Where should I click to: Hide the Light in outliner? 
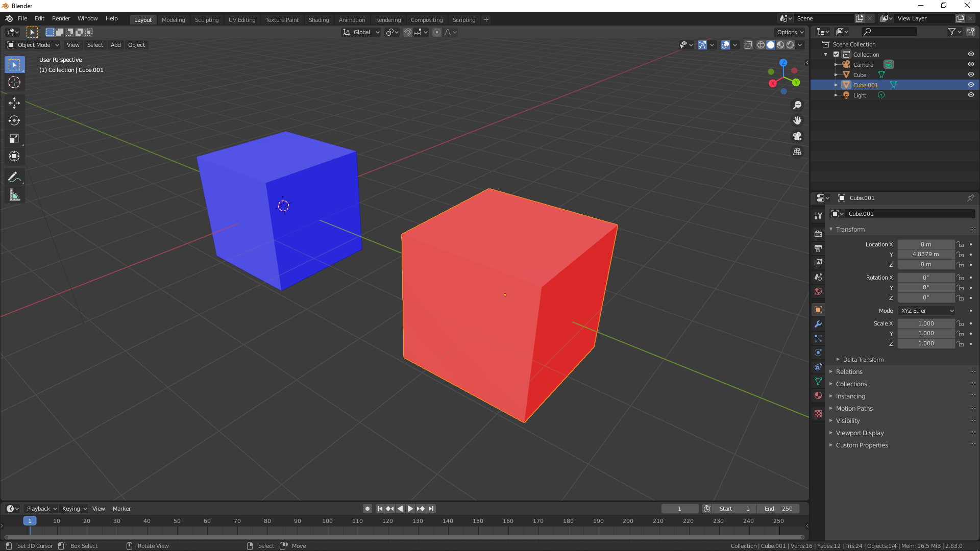[x=971, y=95]
